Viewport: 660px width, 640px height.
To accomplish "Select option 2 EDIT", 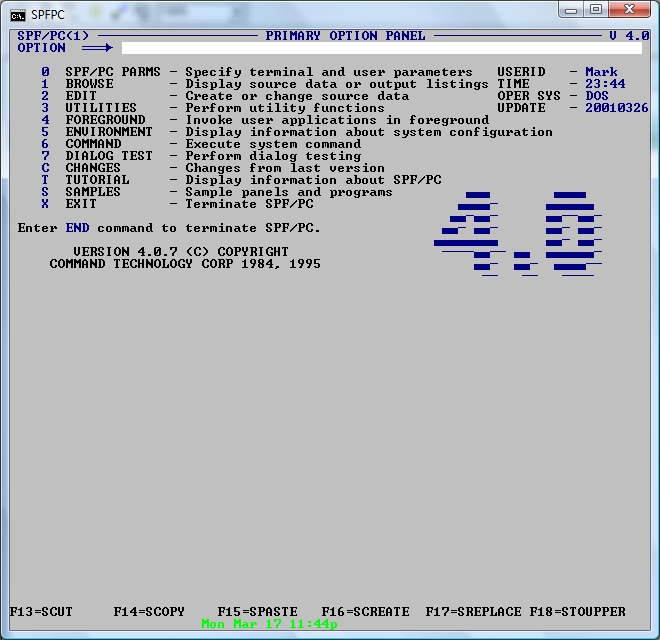I will click(x=69, y=96).
